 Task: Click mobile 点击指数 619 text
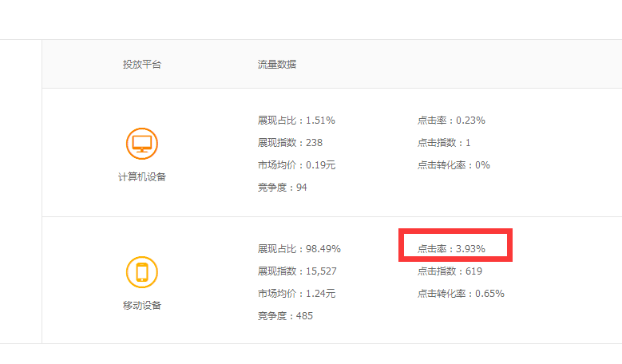pyautogui.click(x=450, y=271)
